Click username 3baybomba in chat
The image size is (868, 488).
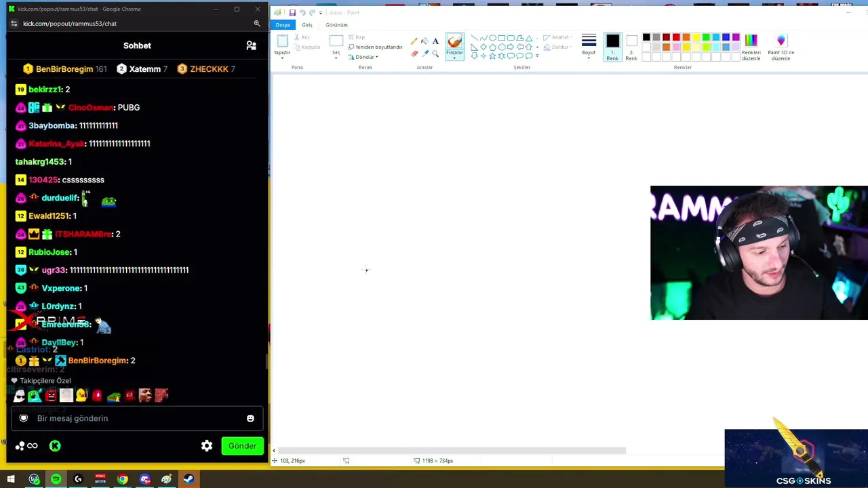tap(52, 125)
